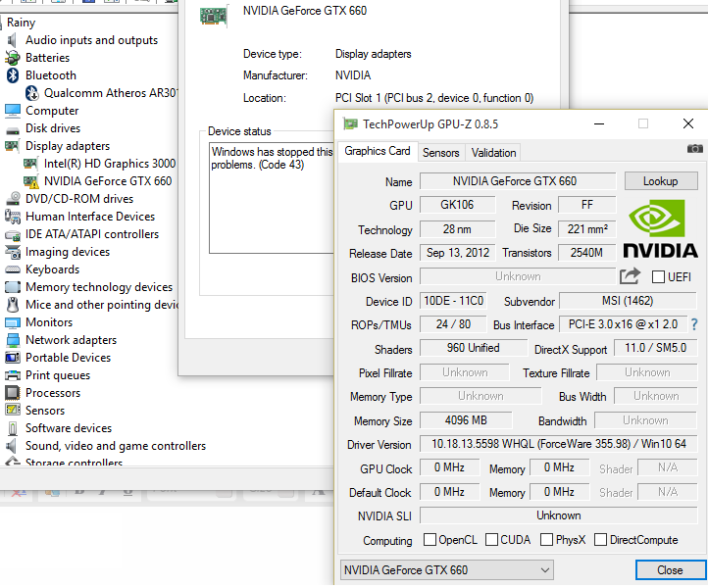The image size is (708, 588).
Task: Click the Network adapters icon
Action: [13, 340]
